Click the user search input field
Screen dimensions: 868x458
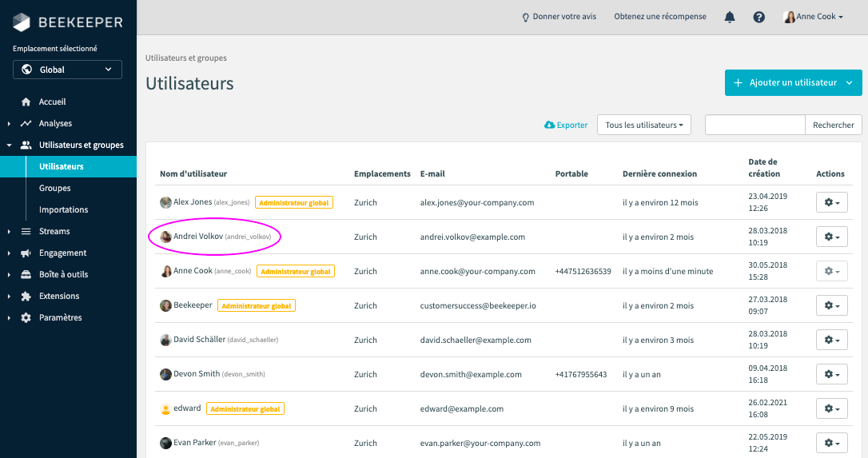click(x=755, y=125)
